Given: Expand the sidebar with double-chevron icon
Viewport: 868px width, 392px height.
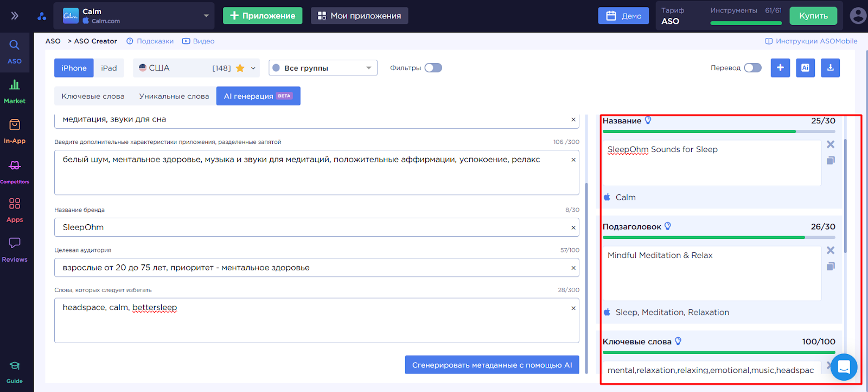Looking at the screenshot, I should [15, 16].
